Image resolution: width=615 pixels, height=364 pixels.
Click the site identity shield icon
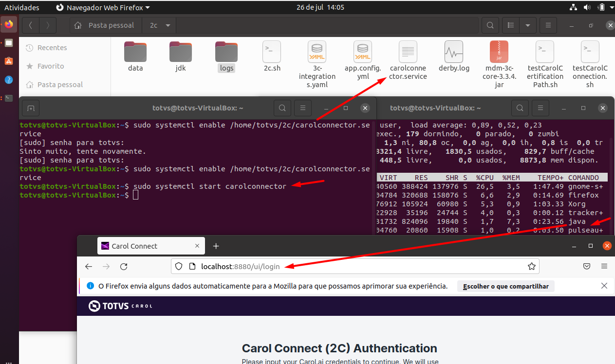tap(179, 267)
